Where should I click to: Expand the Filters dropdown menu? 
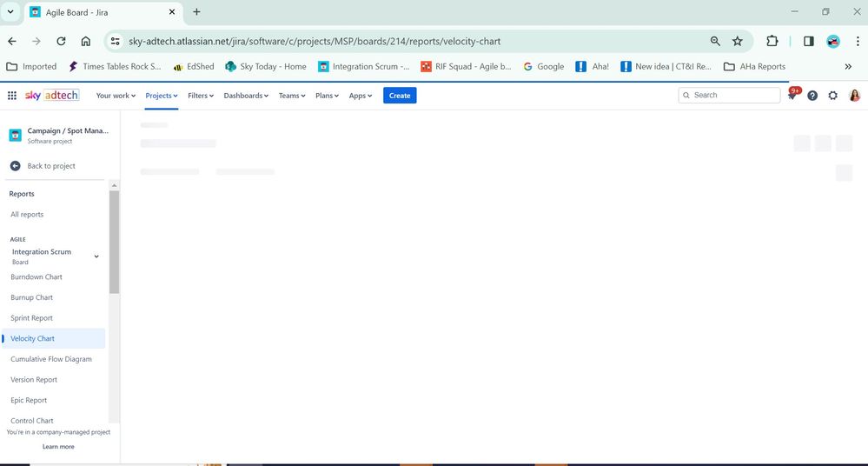(x=201, y=96)
